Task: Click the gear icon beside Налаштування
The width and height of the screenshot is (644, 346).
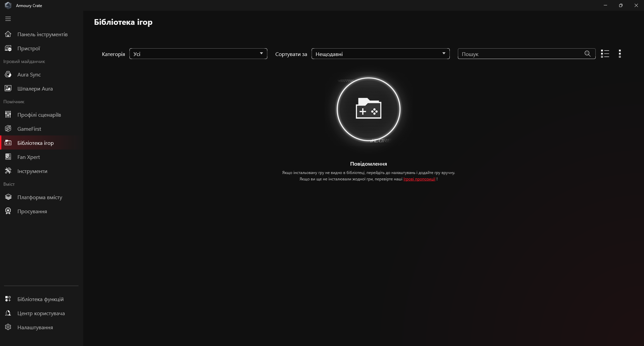Action: [8, 327]
